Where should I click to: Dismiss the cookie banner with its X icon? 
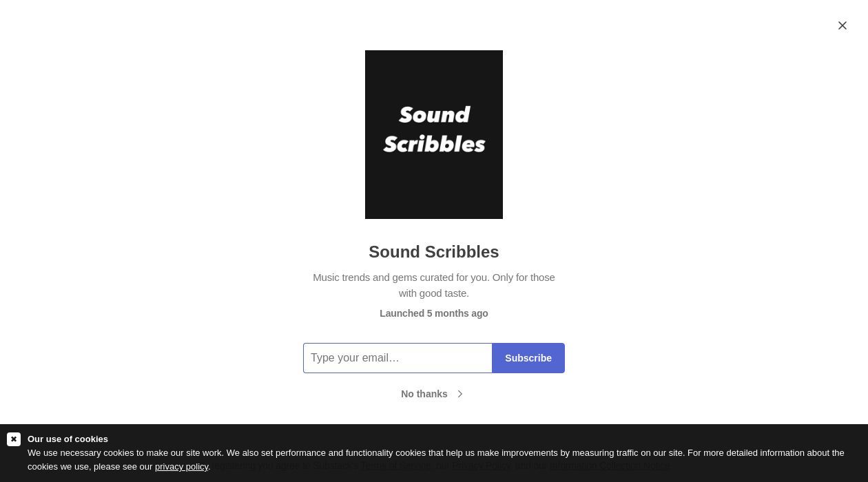[x=14, y=439]
